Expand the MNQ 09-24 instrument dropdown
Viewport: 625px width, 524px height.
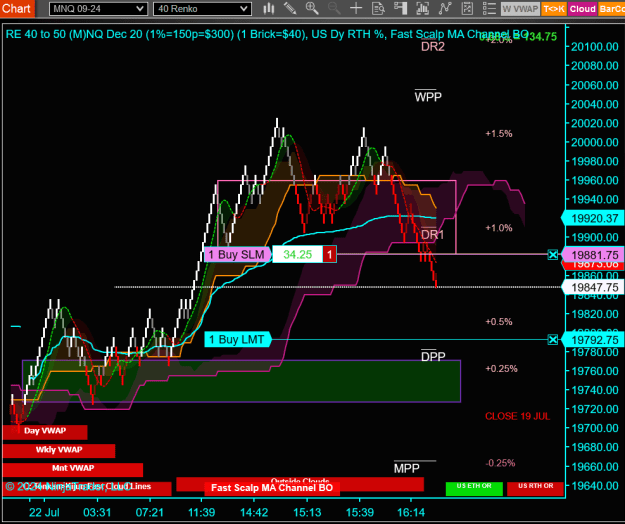(x=98, y=9)
